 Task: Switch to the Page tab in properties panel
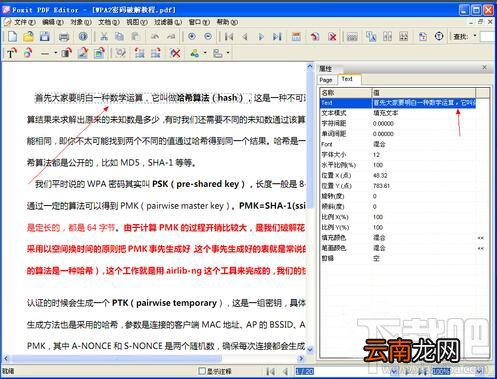coord(326,80)
